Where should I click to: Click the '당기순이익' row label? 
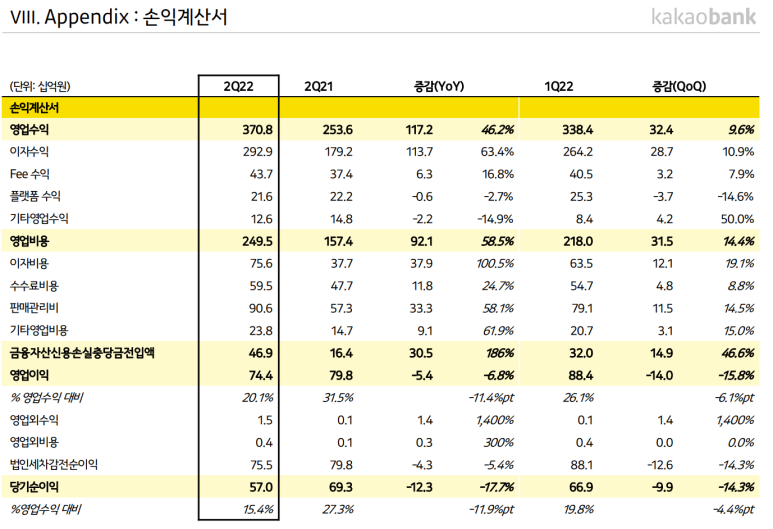coord(34,487)
